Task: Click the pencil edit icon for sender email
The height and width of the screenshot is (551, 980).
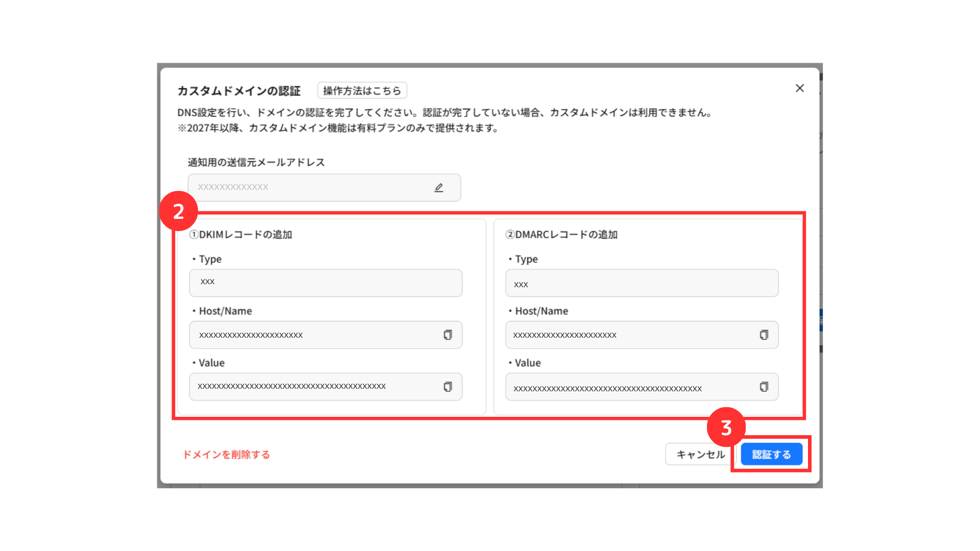Action: [438, 188]
